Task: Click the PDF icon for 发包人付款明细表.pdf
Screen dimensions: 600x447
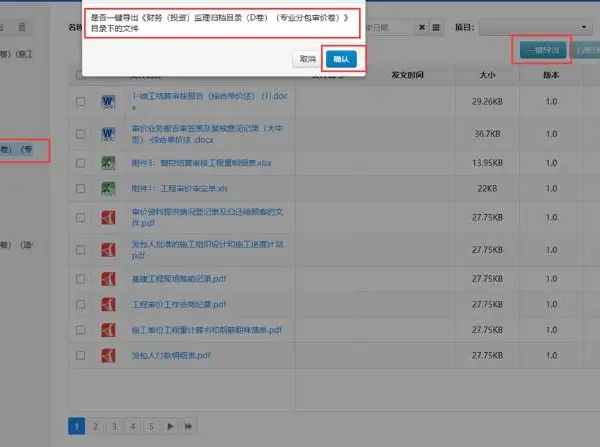Action: tap(108, 355)
